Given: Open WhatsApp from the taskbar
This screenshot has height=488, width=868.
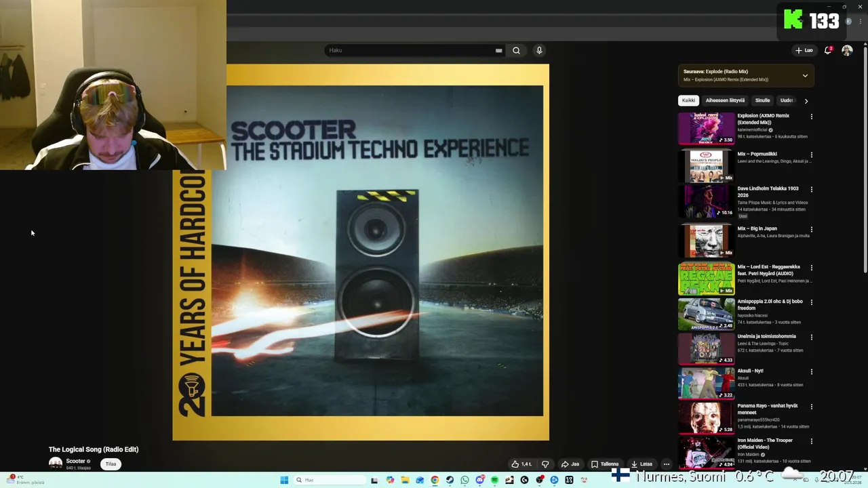Looking at the screenshot, I should 465,480.
